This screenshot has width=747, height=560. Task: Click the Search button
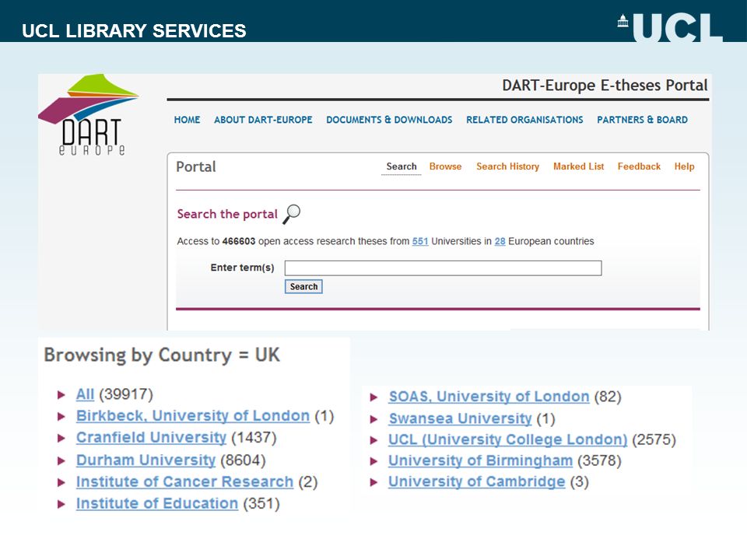303,287
